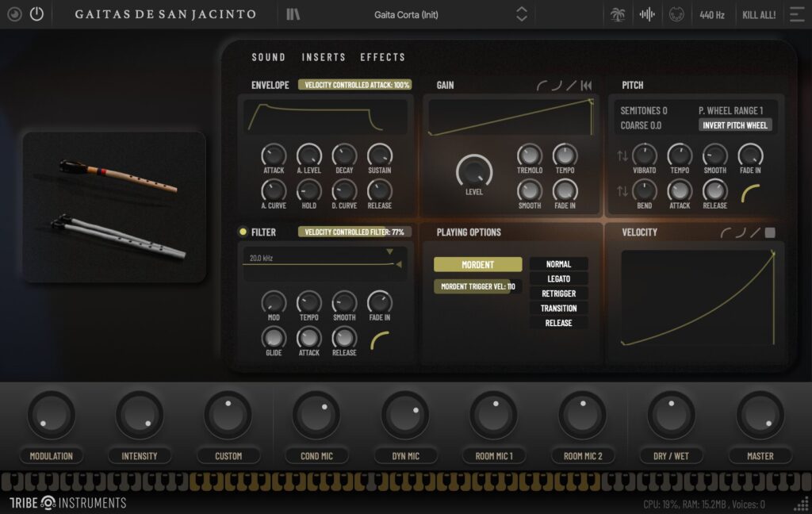Select the concave curve shape in Velocity
This screenshot has width=812, height=514.
741,232
